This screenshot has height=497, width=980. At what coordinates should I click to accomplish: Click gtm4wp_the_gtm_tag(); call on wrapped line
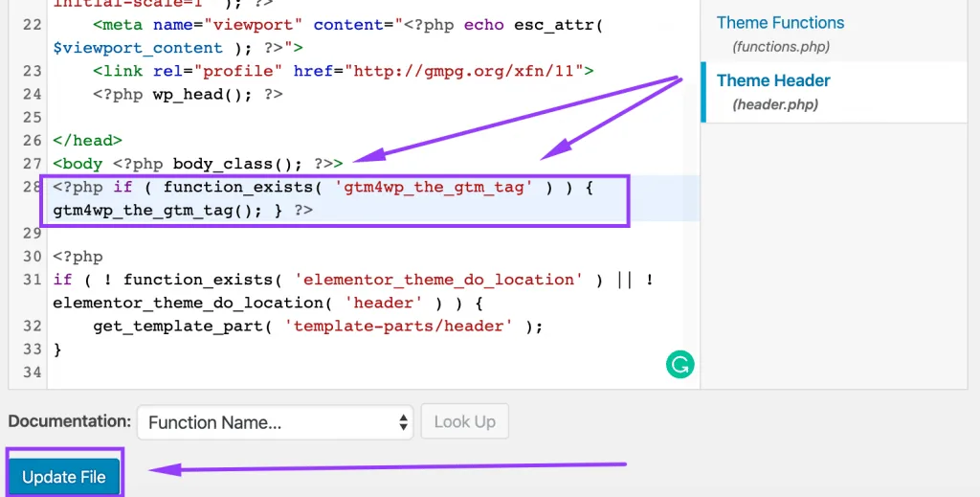pyautogui.click(x=158, y=210)
